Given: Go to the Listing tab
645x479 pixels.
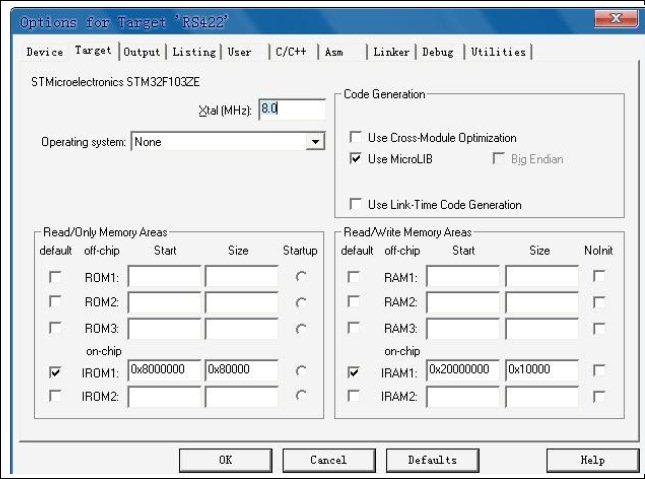Looking at the screenshot, I should pyautogui.click(x=194, y=52).
